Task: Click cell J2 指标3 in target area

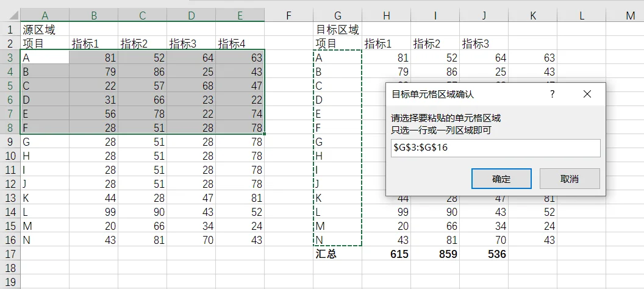Action: [x=484, y=43]
